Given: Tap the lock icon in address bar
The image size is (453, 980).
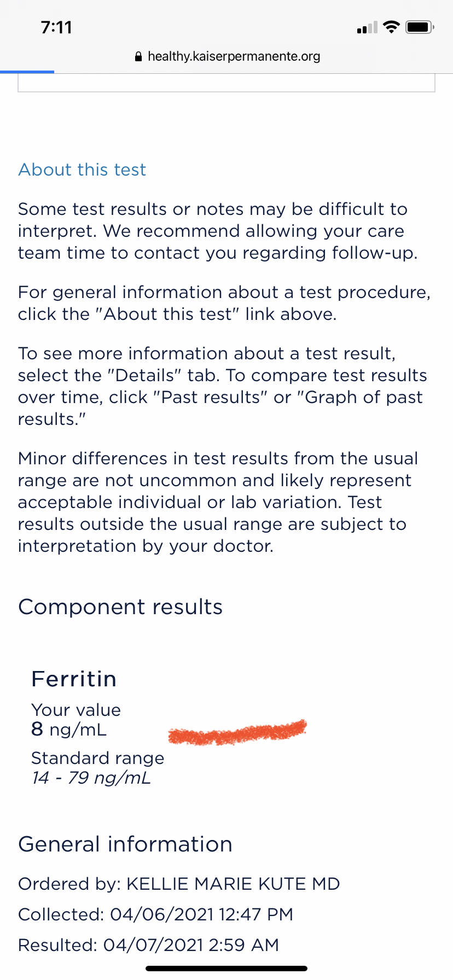Looking at the screenshot, I should coord(138,56).
